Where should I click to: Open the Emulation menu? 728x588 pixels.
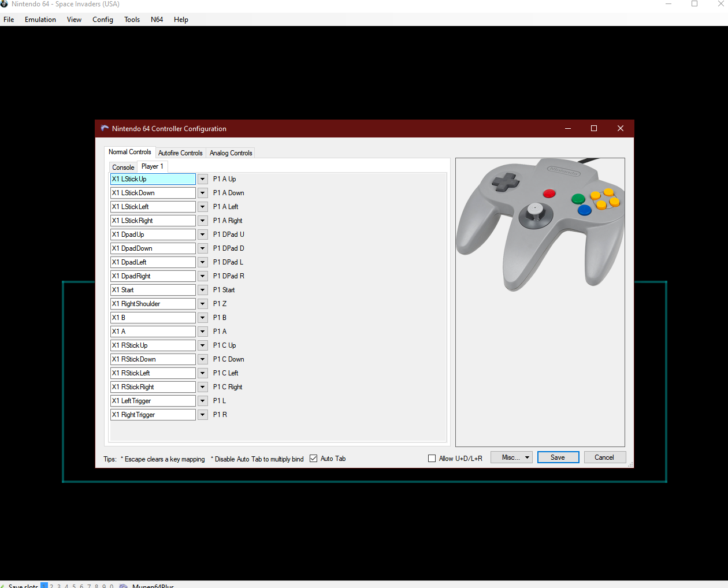pos(40,20)
